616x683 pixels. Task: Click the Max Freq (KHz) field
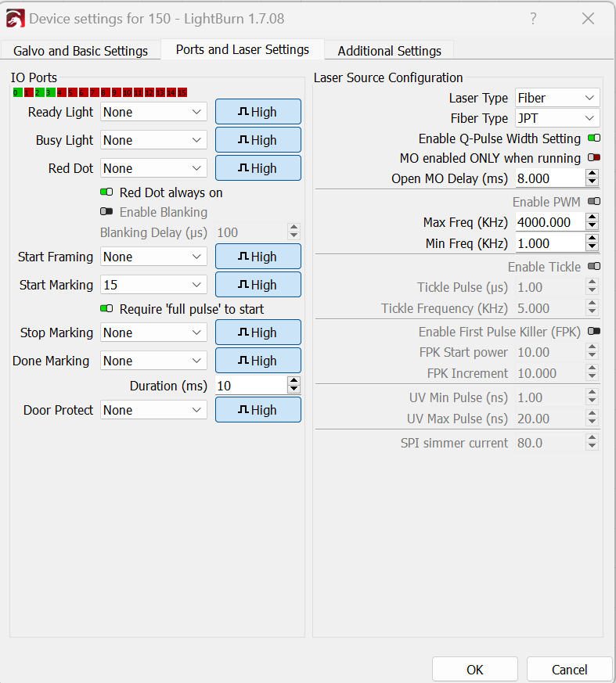(550, 222)
